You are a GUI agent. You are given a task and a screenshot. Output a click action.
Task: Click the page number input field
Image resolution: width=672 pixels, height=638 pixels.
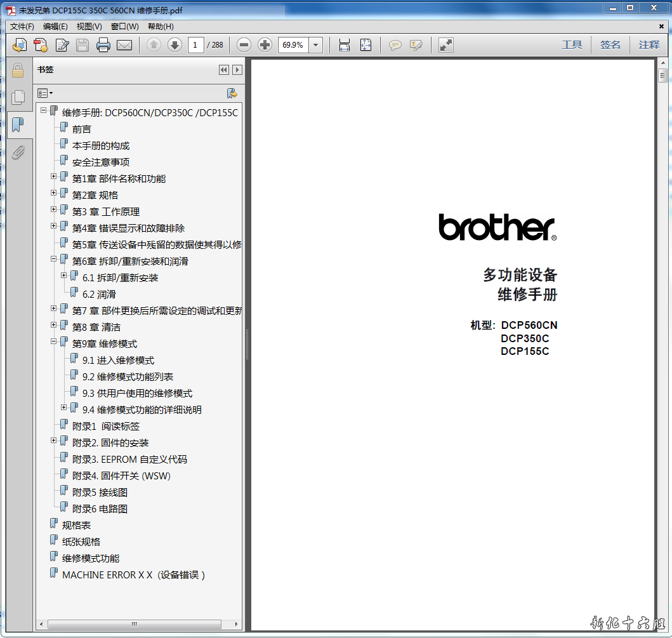pyautogui.click(x=195, y=45)
